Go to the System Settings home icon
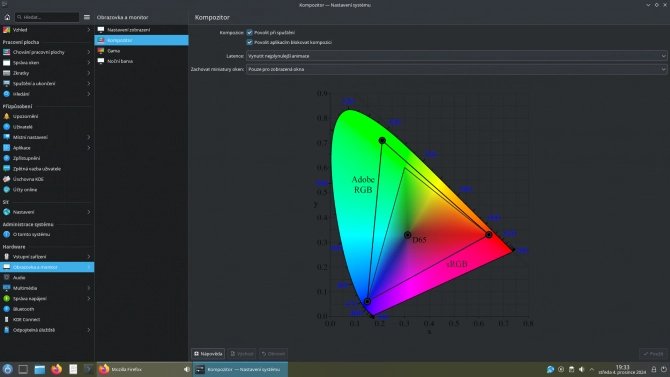670x377 pixels. (7, 17)
